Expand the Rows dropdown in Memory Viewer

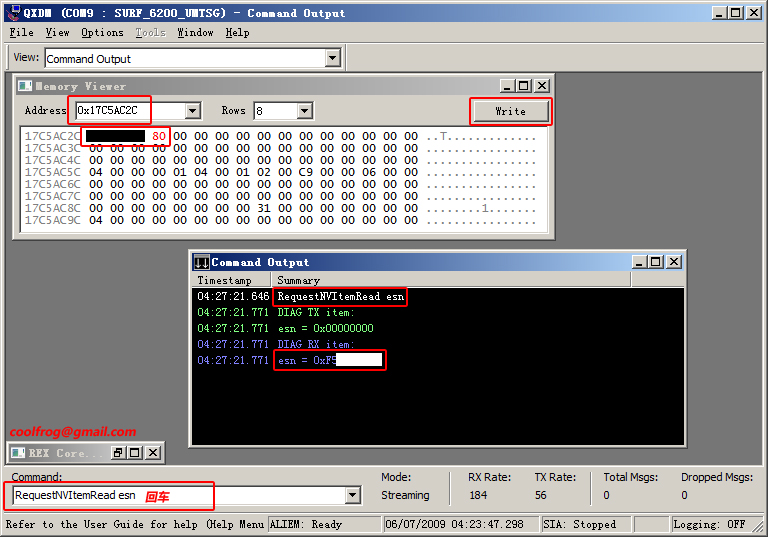pyautogui.click(x=305, y=110)
